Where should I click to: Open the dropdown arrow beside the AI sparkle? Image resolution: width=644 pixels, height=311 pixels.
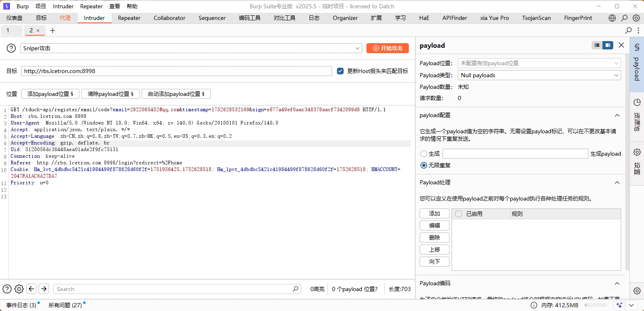pos(631,305)
